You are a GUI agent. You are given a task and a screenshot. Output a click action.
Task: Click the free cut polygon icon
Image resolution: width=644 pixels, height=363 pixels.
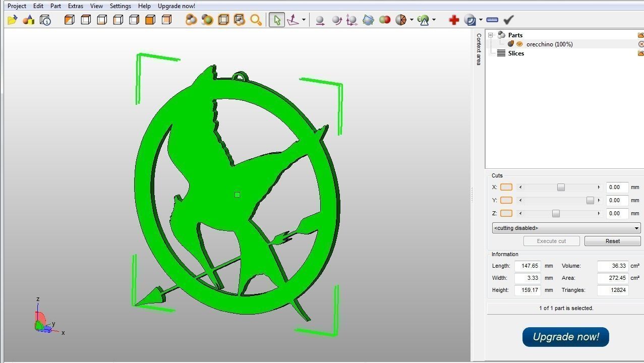[368, 20]
